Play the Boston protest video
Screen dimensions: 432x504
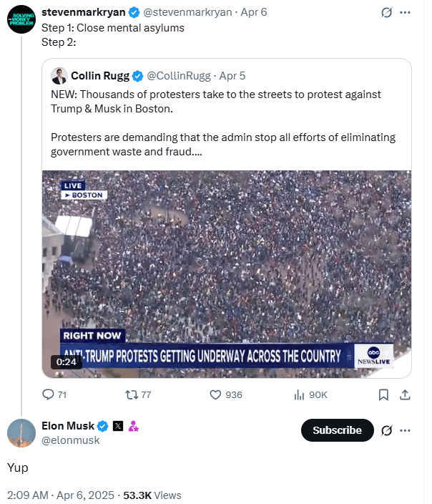226,273
